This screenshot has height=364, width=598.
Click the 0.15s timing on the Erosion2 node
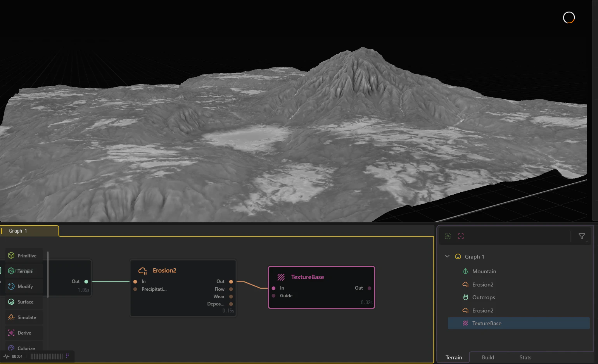tap(228, 311)
